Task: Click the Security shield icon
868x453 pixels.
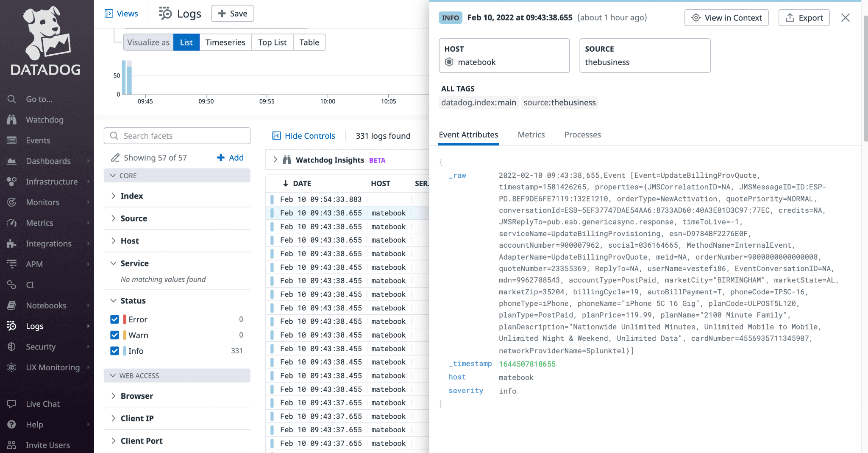Action: pyautogui.click(x=11, y=347)
